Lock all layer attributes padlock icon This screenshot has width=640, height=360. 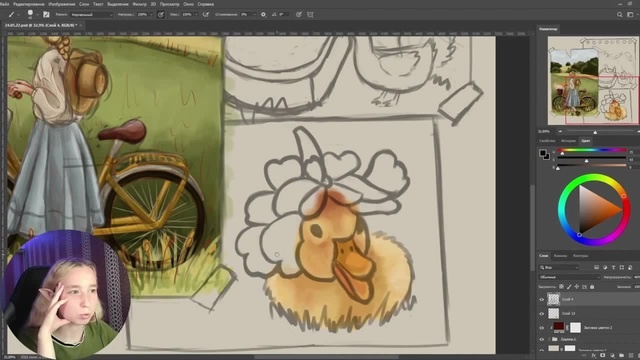592,287
